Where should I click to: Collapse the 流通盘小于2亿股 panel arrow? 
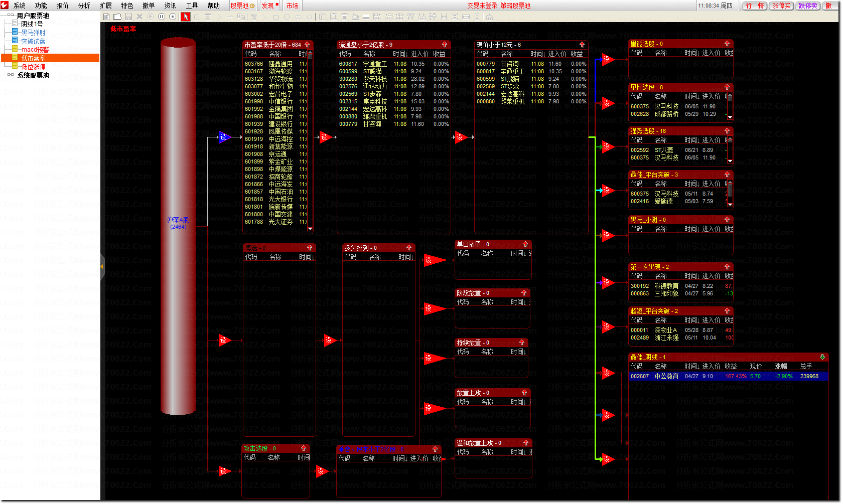pos(445,45)
